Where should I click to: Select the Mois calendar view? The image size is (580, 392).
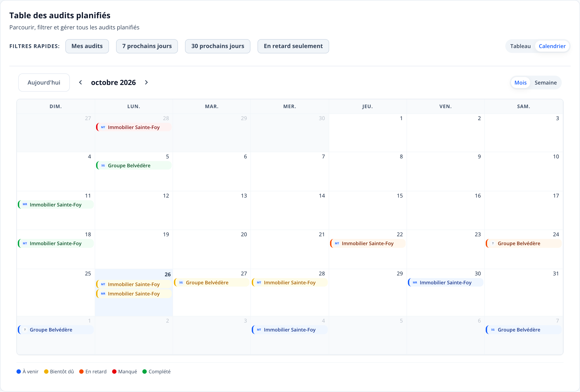click(520, 83)
